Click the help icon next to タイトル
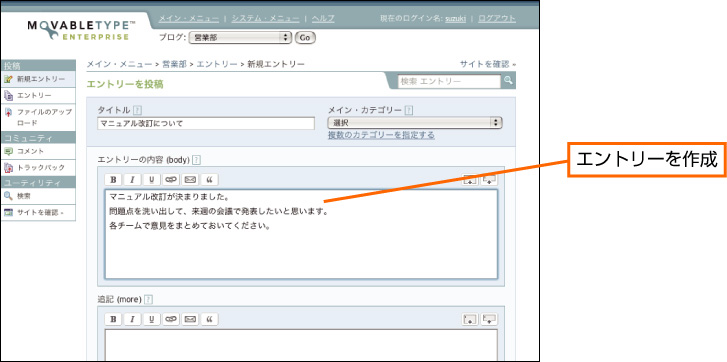The width and height of the screenshot is (727, 362). (137, 110)
